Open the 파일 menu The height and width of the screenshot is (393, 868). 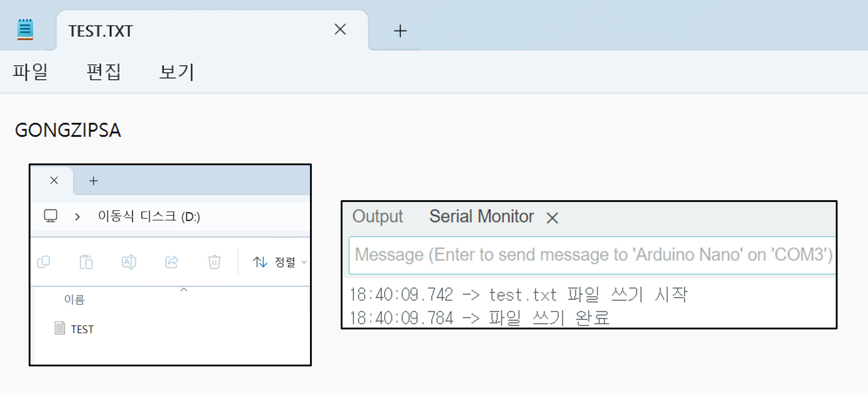coord(30,72)
